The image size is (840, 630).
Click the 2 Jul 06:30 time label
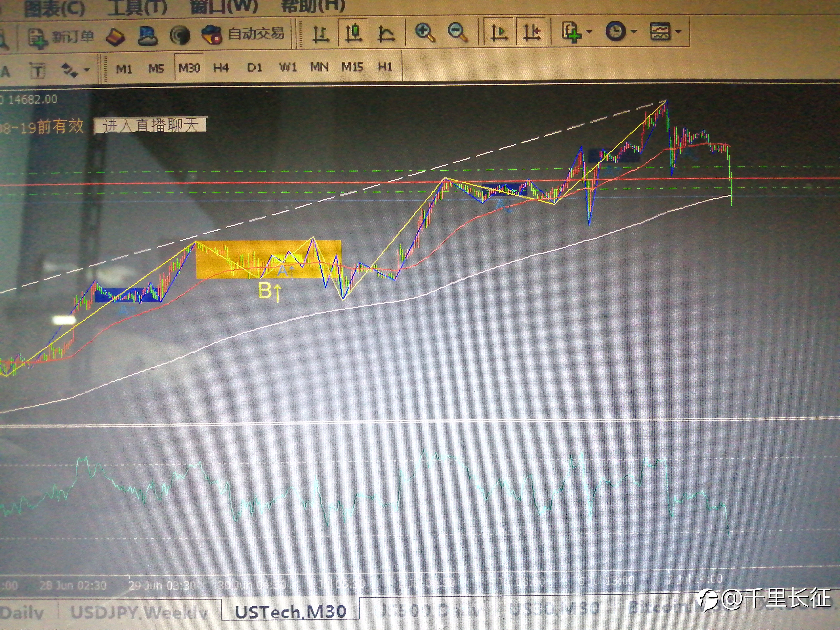click(427, 582)
